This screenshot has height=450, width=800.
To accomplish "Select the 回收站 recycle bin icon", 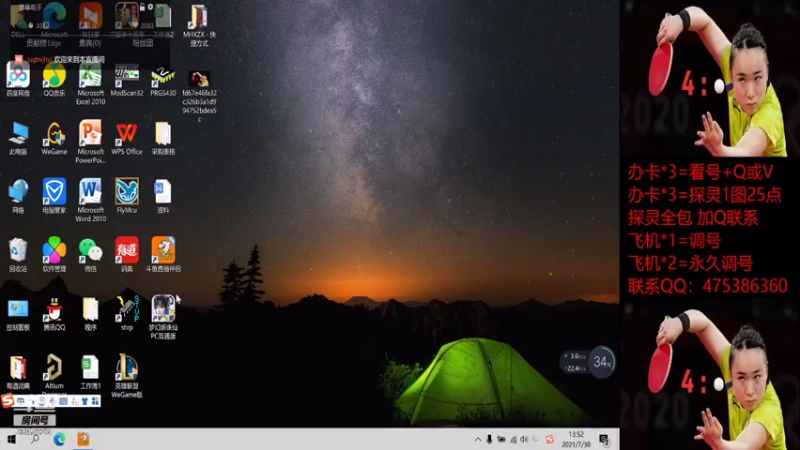I will (18, 255).
